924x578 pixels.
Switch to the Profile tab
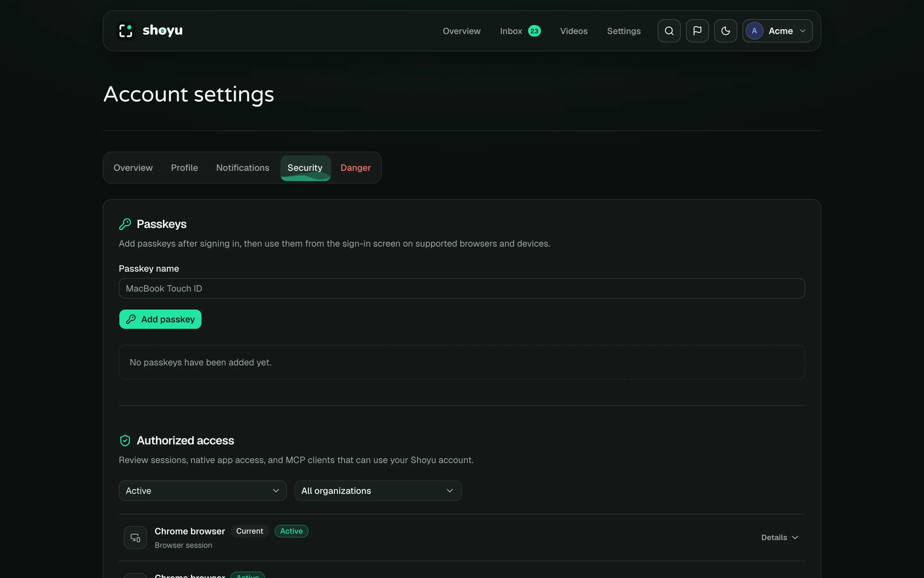[x=184, y=168]
